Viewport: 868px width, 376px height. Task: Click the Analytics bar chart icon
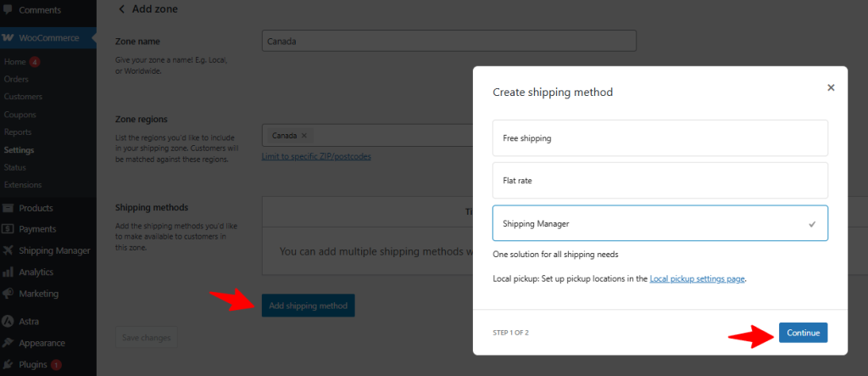(x=8, y=272)
